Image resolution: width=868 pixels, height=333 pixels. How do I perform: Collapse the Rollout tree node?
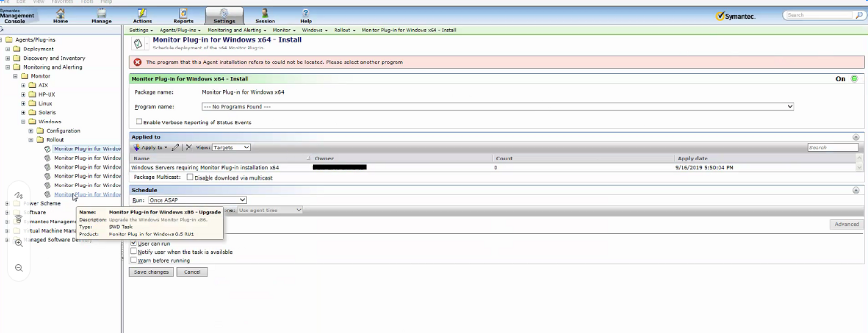(31, 140)
